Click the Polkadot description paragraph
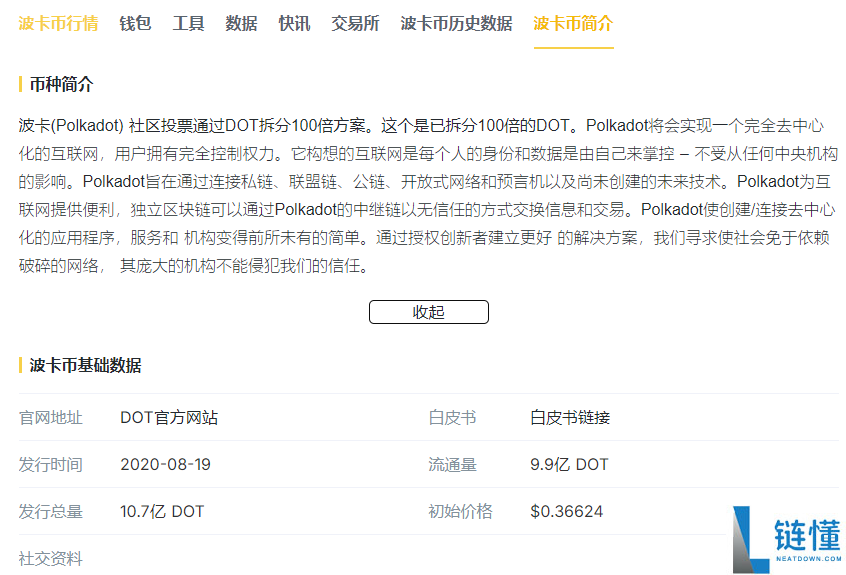This screenshot has height=575, width=846. [x=428, y=195]
